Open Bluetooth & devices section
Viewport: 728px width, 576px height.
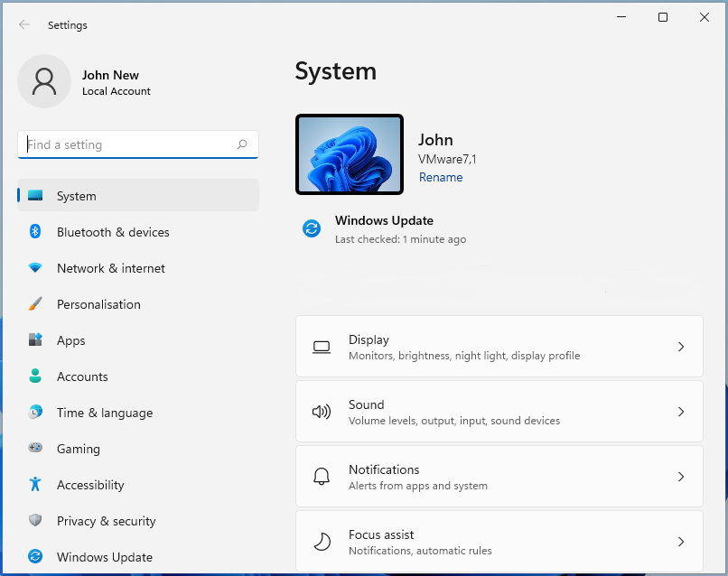click(113, 232)
